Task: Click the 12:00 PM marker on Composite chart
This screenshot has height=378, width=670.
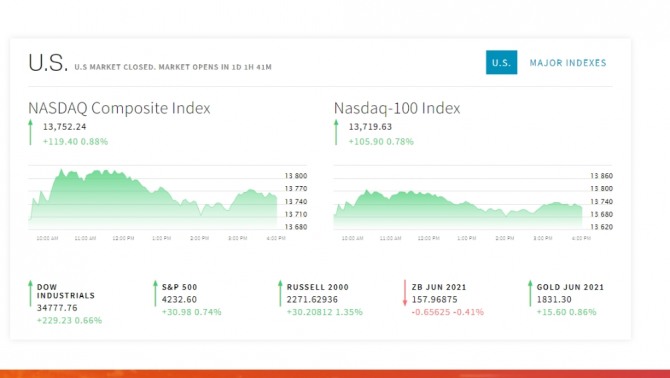Action: tap(123, 238)
